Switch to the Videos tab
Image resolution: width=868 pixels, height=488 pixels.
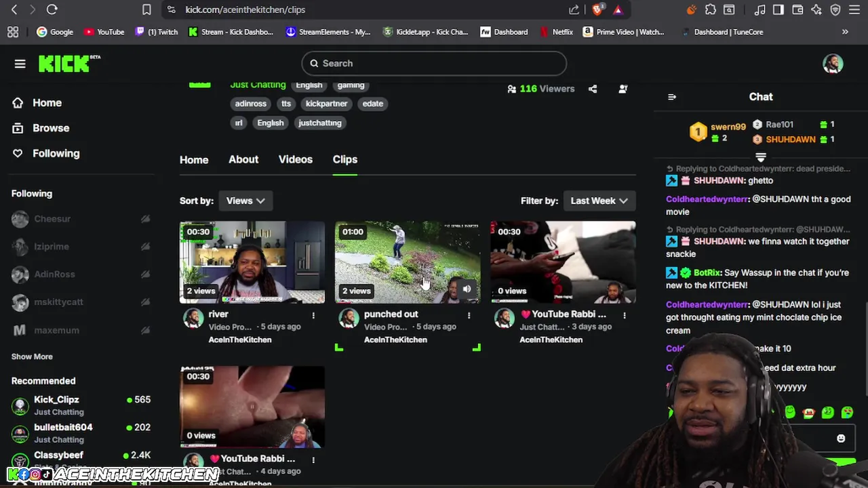click(296, 159)
